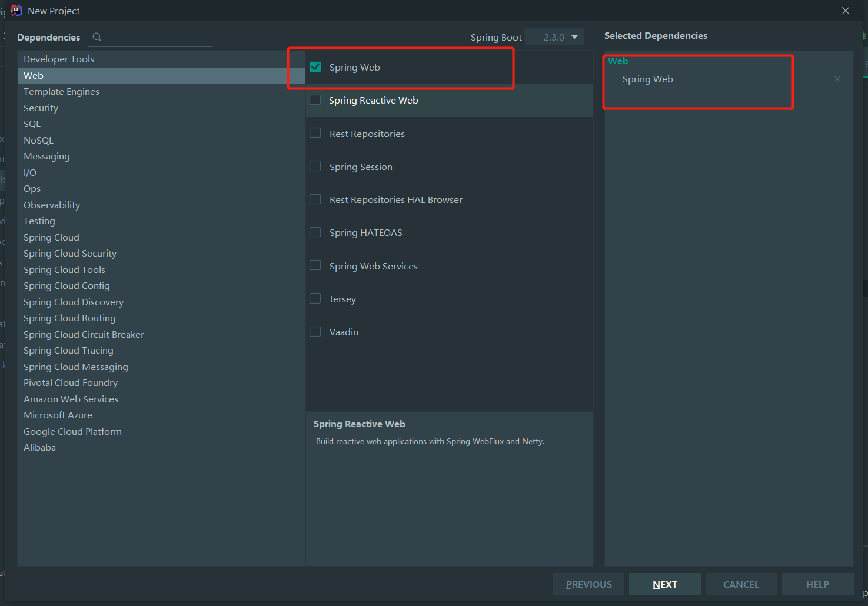Check the Vaadin dependency checkbox
Viewport: 868px width, 606px height.
315,332
